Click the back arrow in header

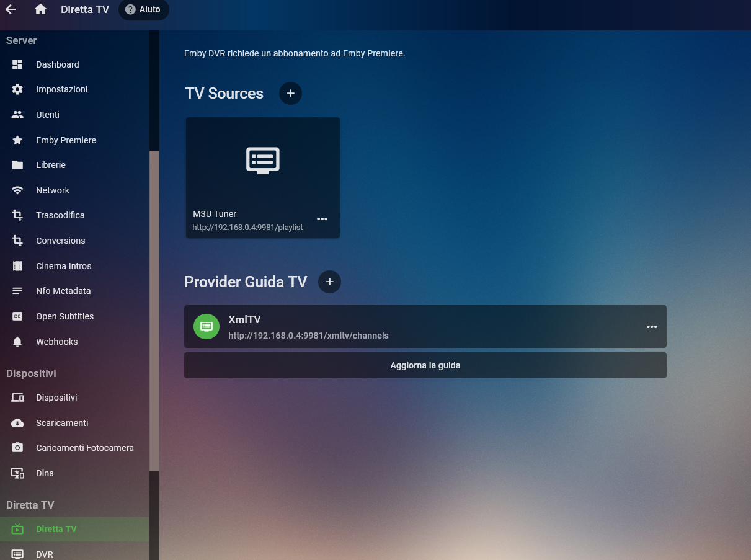click(x=11, y=9)
